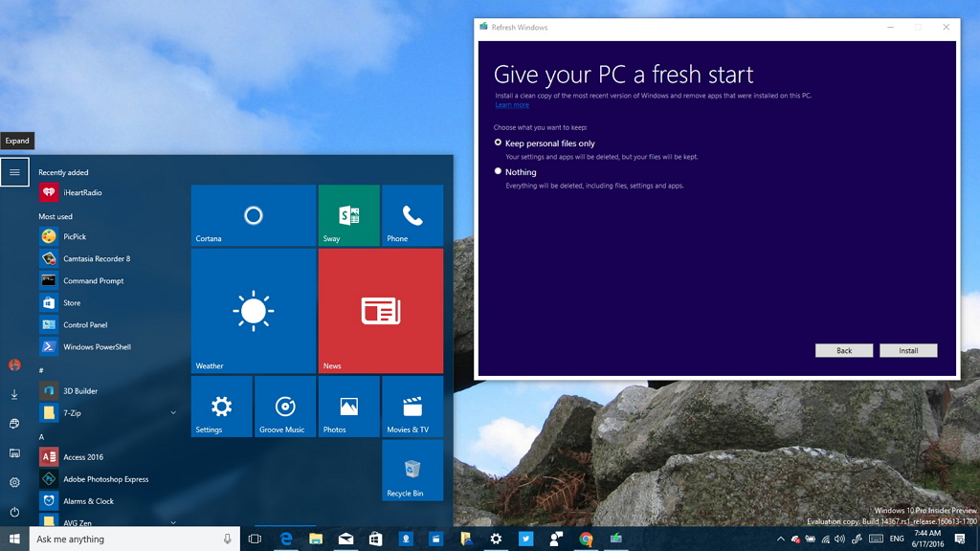Open Twitter app from the taskbar
The image size is (980, 551).
[525, 539]
